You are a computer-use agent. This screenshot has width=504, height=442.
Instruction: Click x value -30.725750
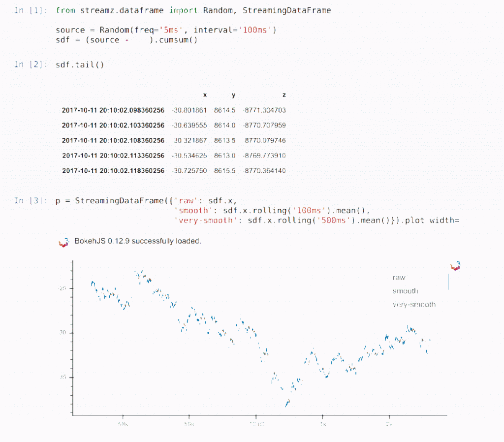(x=189, y=171)
